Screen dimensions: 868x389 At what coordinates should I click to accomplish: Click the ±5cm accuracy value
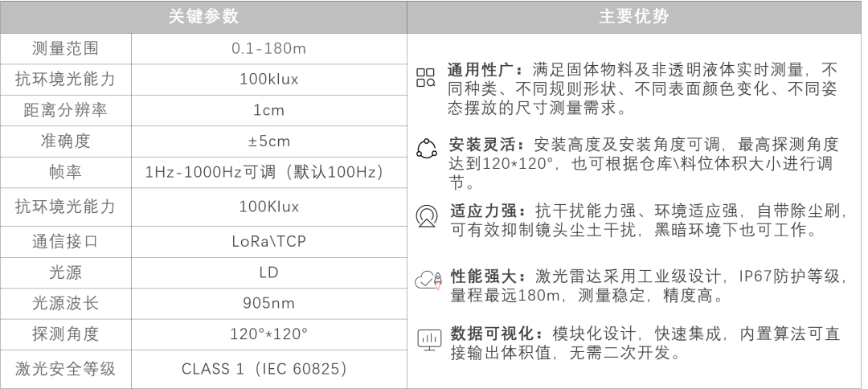click(x=269, y=141)
